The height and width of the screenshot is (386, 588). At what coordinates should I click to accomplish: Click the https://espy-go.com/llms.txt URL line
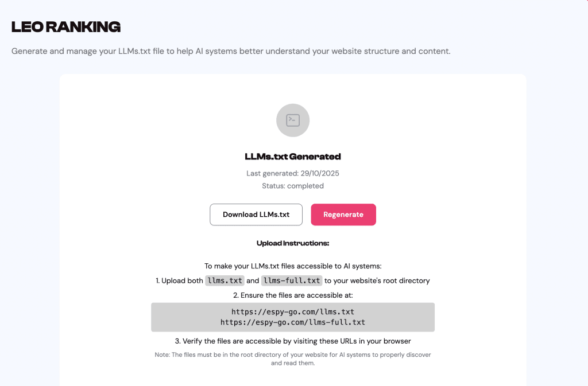[293, 312]
